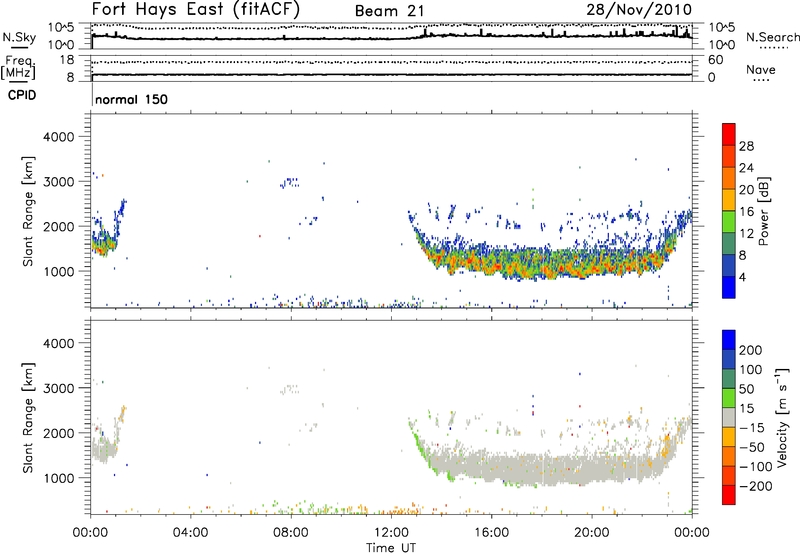This screenshot has height=554, width=800.
Task: Click the red bottom of the velocity color bar
Action: click(x=729, y=495)
